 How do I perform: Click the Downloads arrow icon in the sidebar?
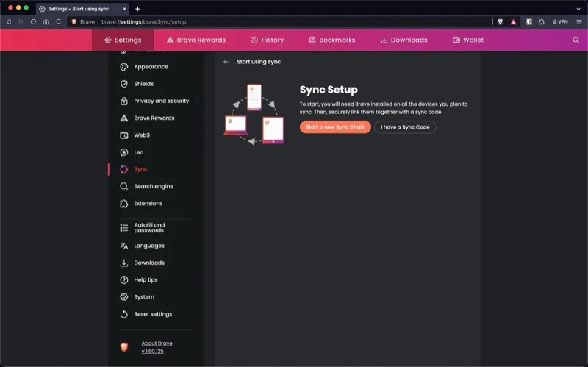point(124,263)
